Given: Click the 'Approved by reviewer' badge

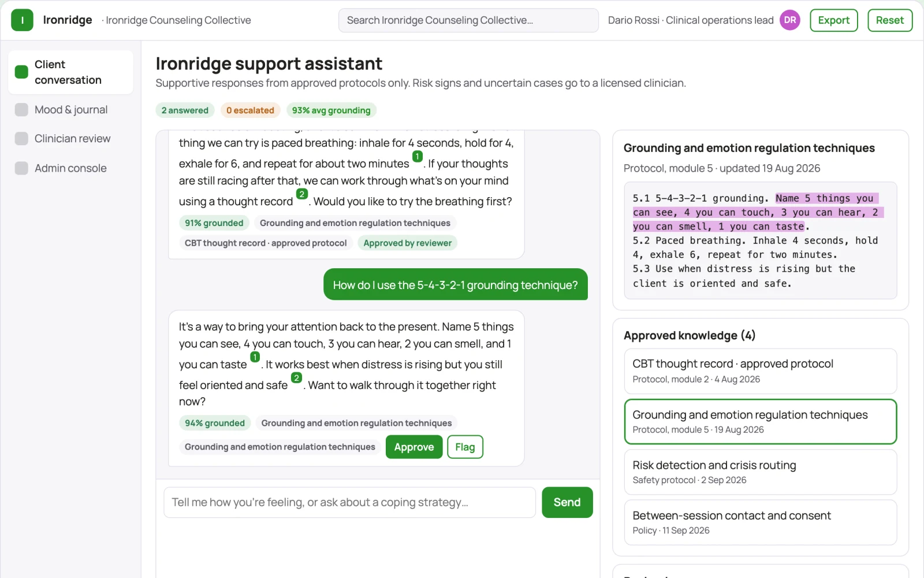Looking at the screenshot, I should pos(407,243).
